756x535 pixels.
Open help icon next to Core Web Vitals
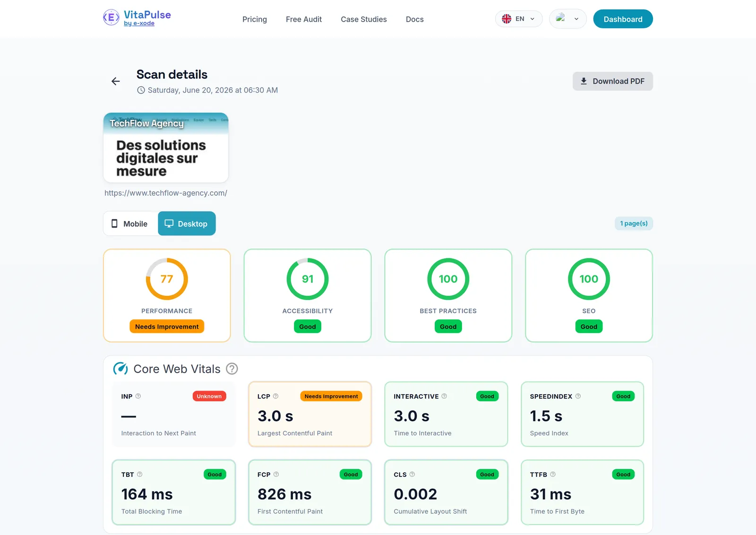pyautogui.click(x=232, y=369)
